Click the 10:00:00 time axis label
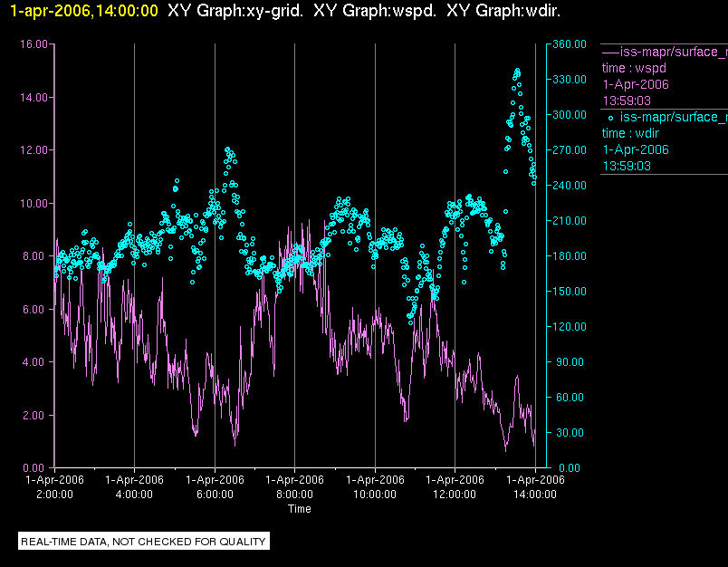The width and height of the screenshot is (728, 567). pos(375,495)
